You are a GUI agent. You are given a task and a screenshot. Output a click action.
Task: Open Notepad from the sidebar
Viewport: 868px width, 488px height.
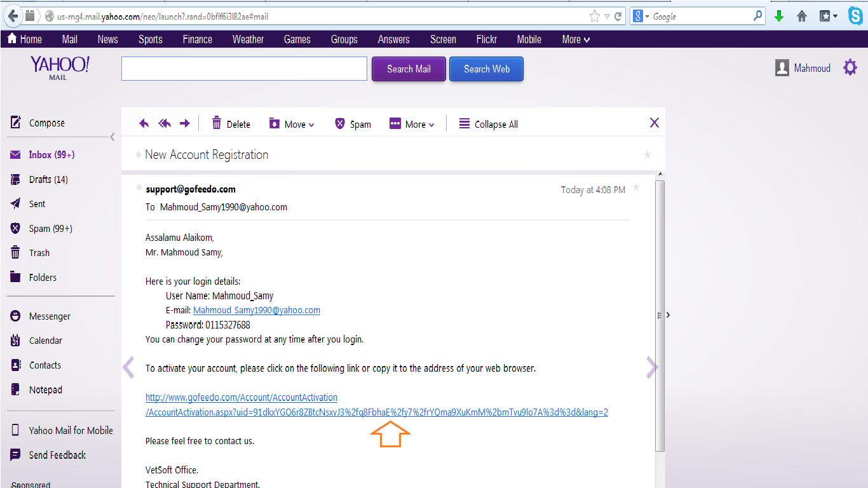pyautogui.click(x=36, y=390)
